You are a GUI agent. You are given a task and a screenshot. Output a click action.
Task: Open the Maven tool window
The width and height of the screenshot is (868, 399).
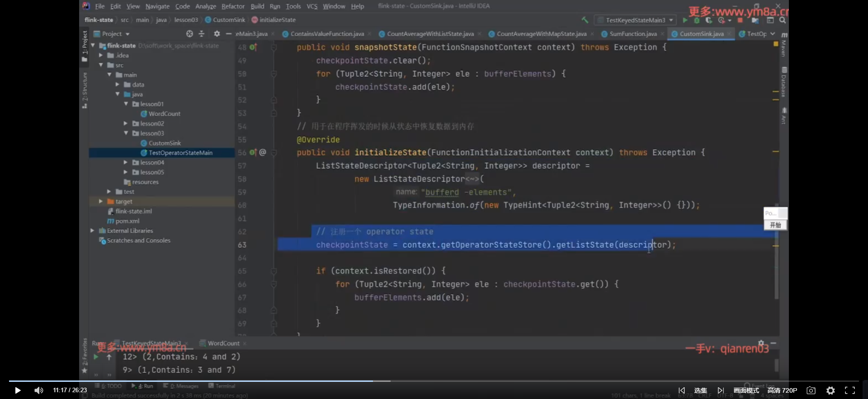click(784, 44)
